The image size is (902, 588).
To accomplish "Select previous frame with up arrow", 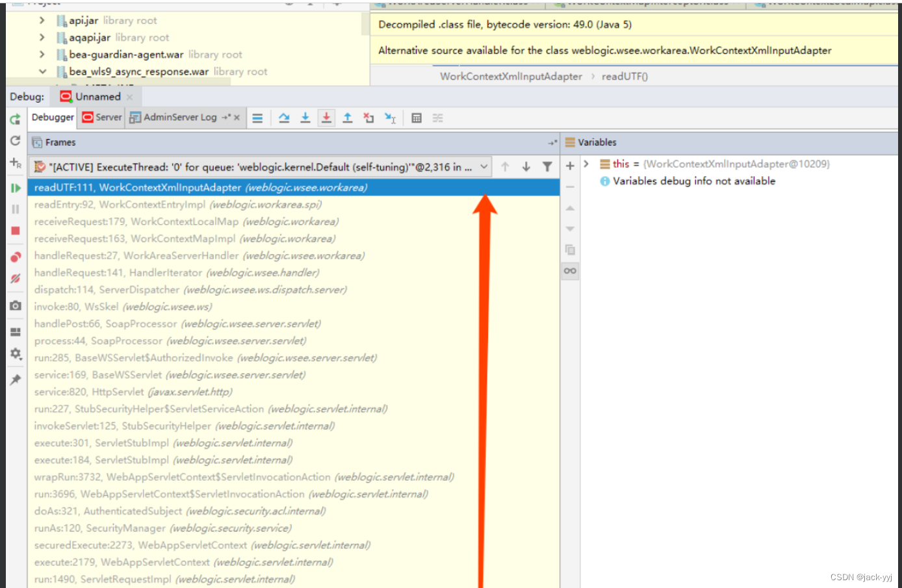I will (505, 167).
